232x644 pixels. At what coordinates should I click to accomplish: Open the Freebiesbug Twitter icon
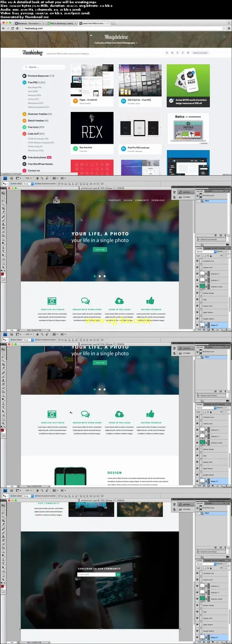[173, 53]
